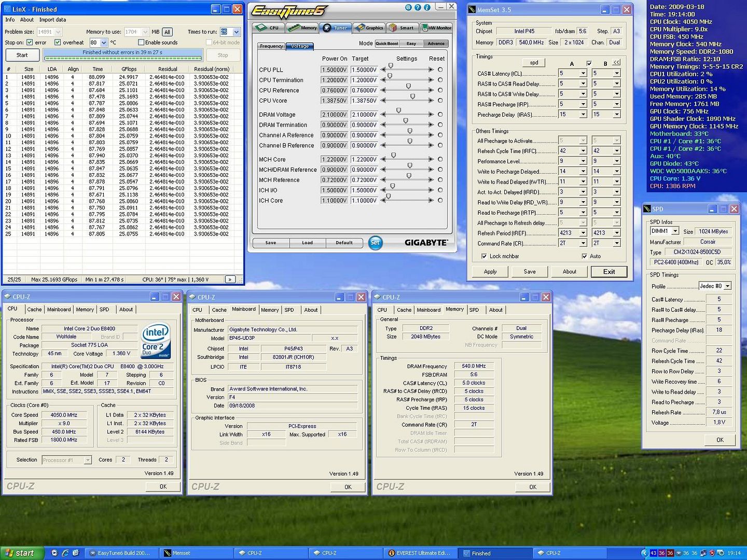Click the Exit button in MemSet
The height and width of the screenshot is (560, 747).
[x=609, y=272]
